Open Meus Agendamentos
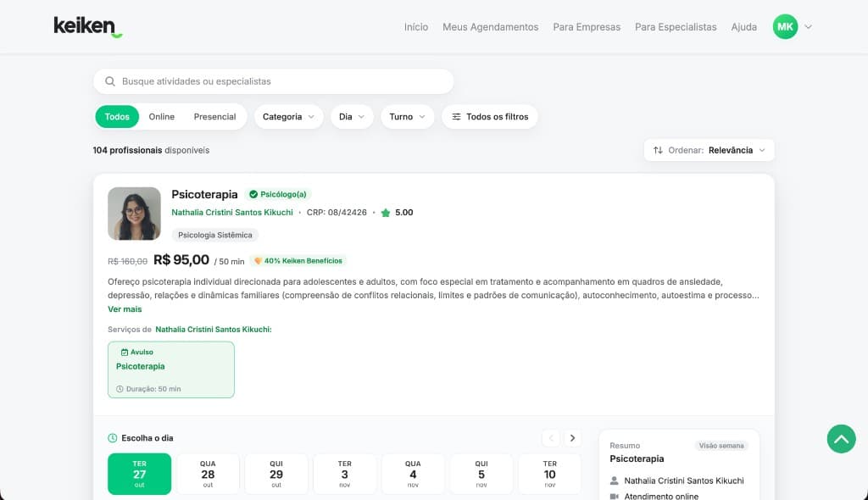 coord(491,26)
